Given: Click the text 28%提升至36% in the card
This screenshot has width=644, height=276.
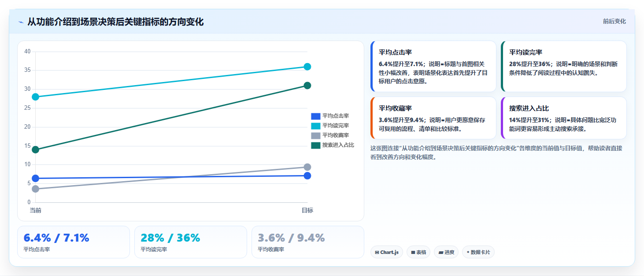Looking at the screenshot, I should click(x=530, y=64).
